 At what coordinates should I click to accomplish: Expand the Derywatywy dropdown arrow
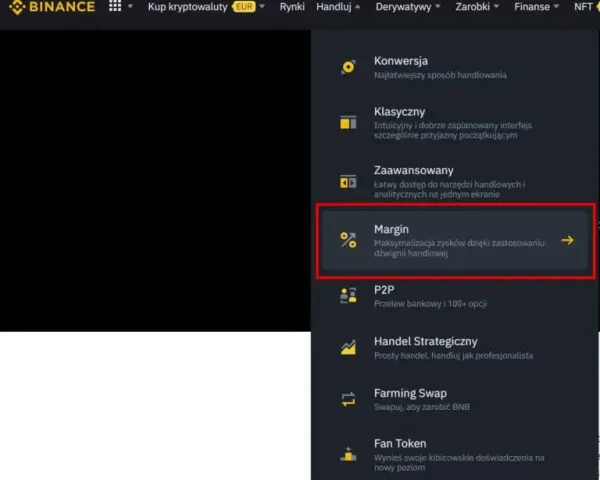[438, 6]
